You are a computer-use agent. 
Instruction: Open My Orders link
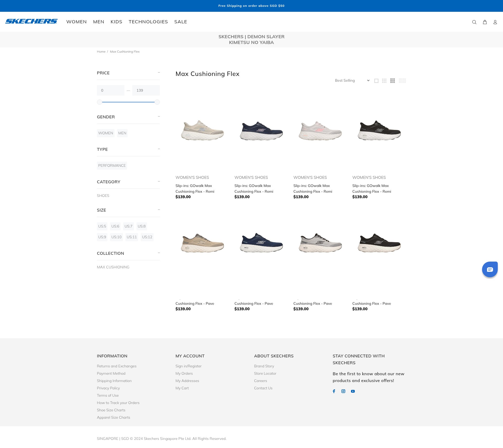(184, 373)
